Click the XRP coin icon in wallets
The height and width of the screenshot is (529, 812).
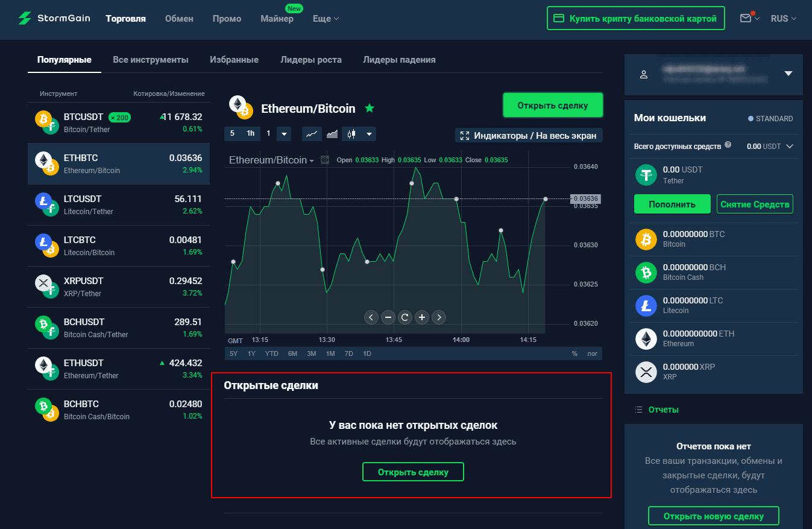(646, 372)
